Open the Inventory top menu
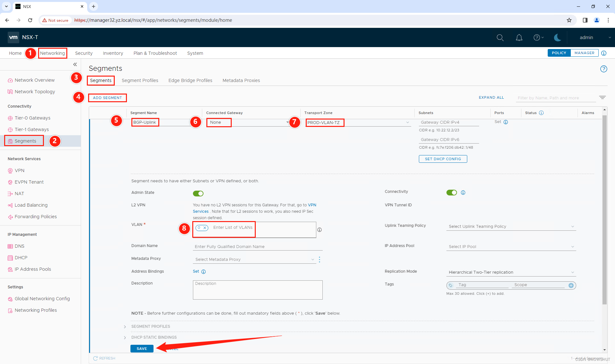The width and height of the screenshot is (615, 364). coord(113,53)
